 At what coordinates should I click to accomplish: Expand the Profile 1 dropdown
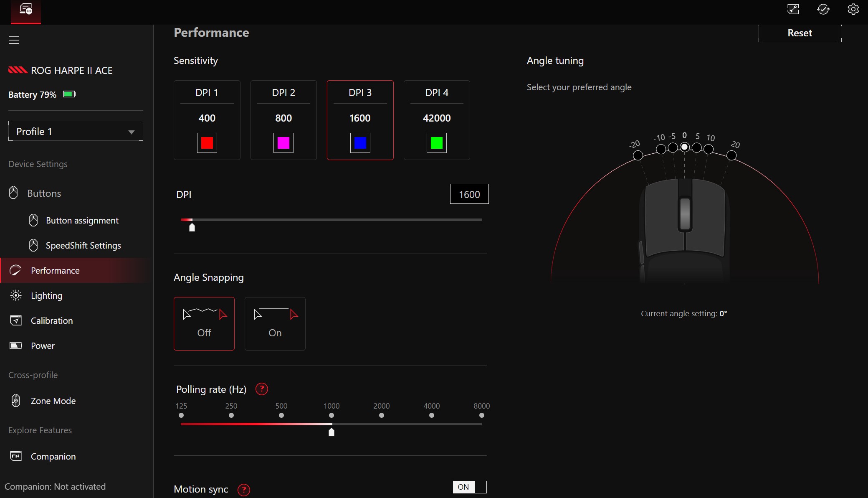point(76,131)
